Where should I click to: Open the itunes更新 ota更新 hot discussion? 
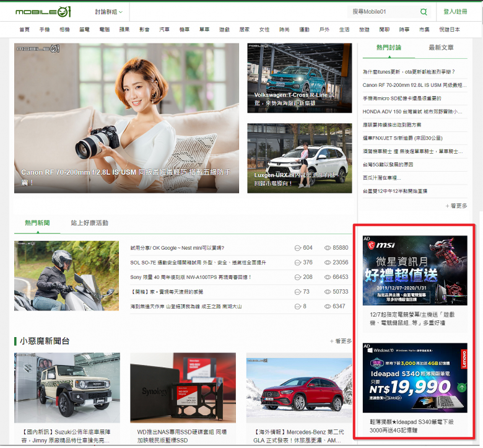tap(409, 72)
